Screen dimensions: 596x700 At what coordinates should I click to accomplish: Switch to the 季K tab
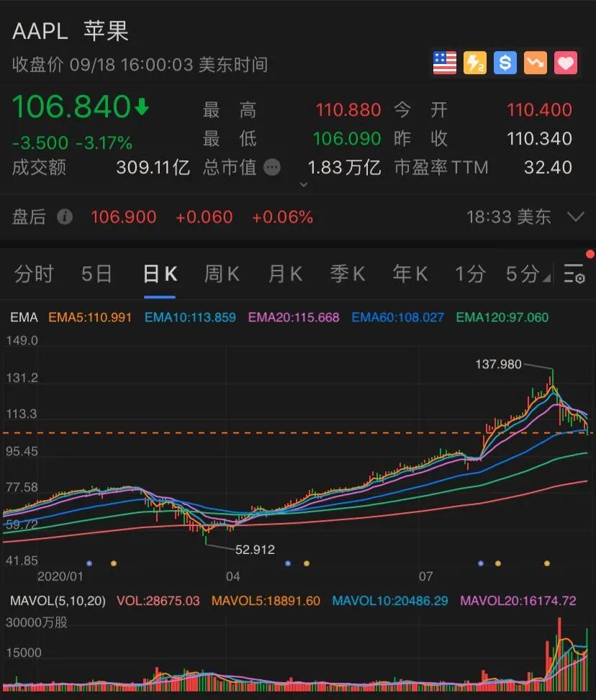coord(348,273)
